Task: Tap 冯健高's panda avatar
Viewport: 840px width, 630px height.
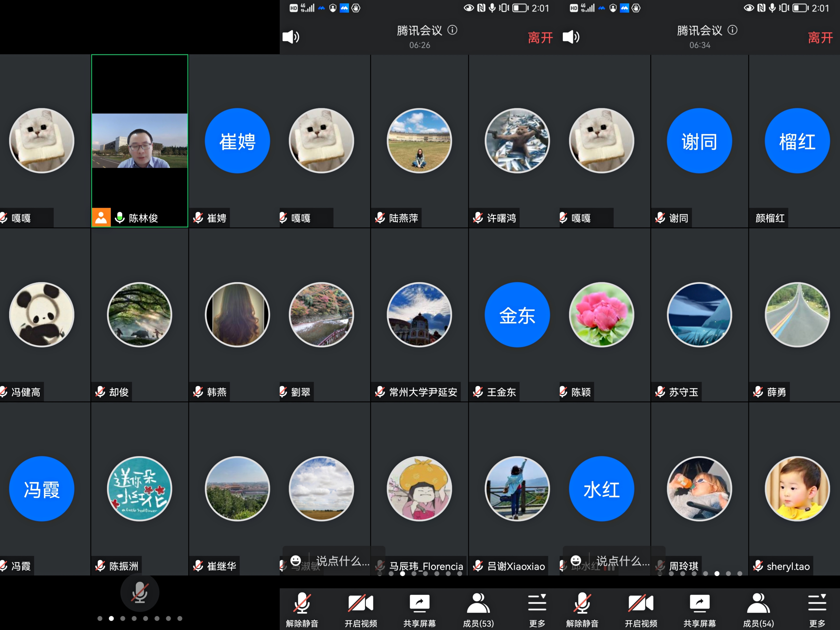Action: 42,315
